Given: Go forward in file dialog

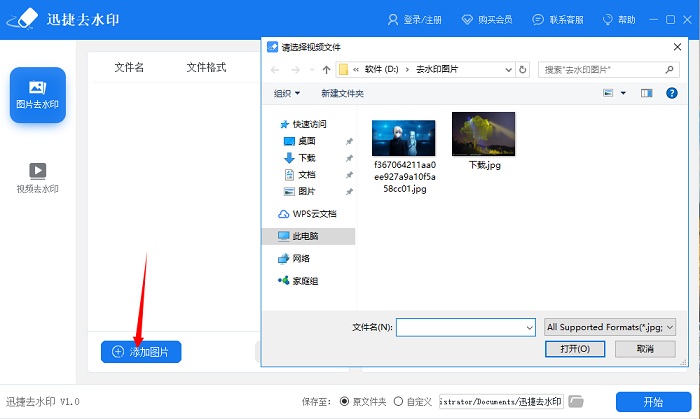Looking at the screenshot, I should click(295, 70).
